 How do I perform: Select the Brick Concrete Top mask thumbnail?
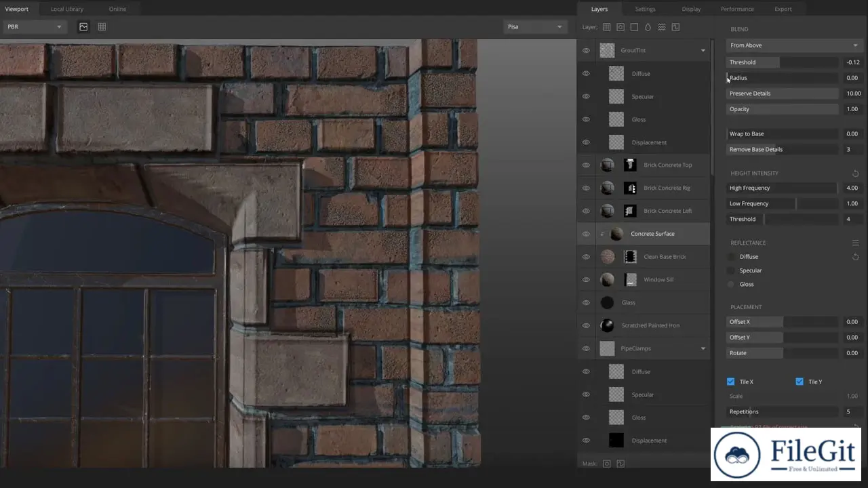[630, 165]
